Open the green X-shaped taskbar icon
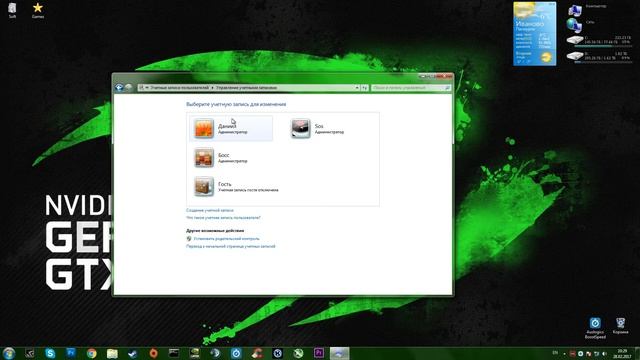The width and height of the screenshot is (640, 360). pos(298,353)
